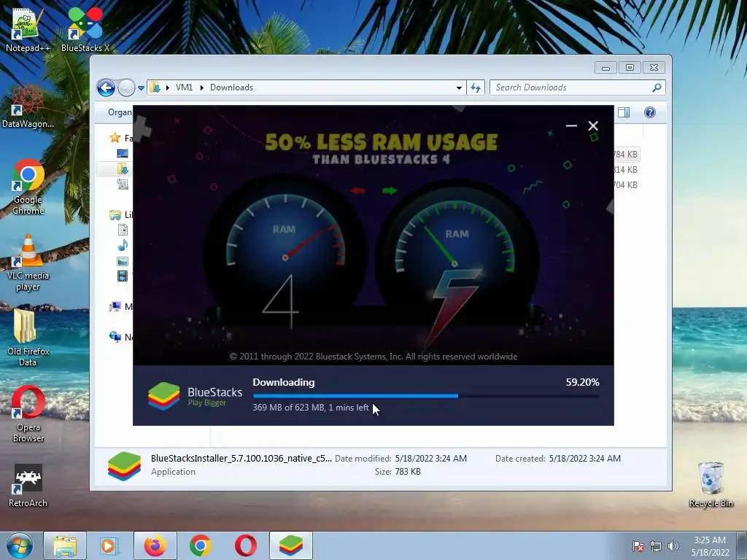Viewport: 747px width, 560px height.
Task: Select Desktop favorite icon in sidebar
Action: tap(123, 153)
